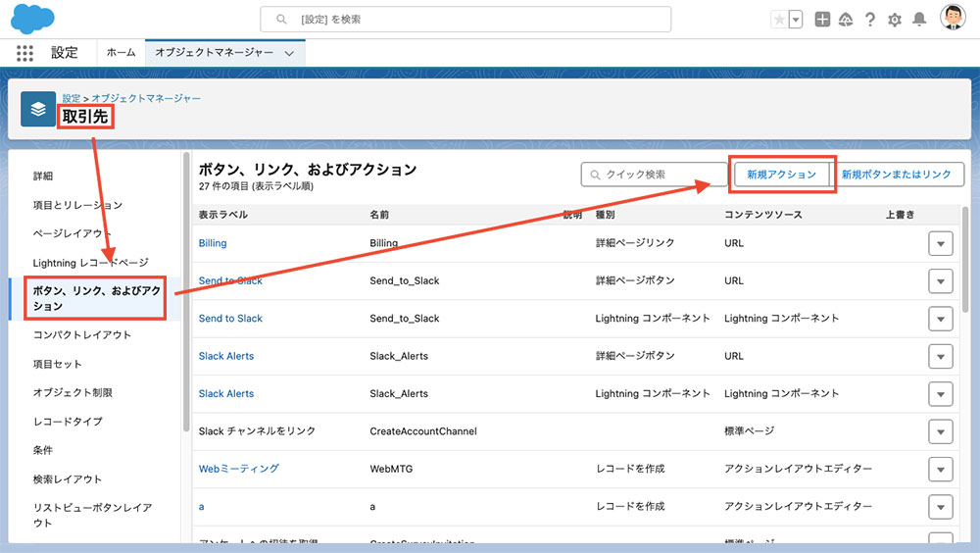Image resolution: width=980 pixels, height=553 pixels.
Task: Open the row menu for Billing
Action: [941, 244]
